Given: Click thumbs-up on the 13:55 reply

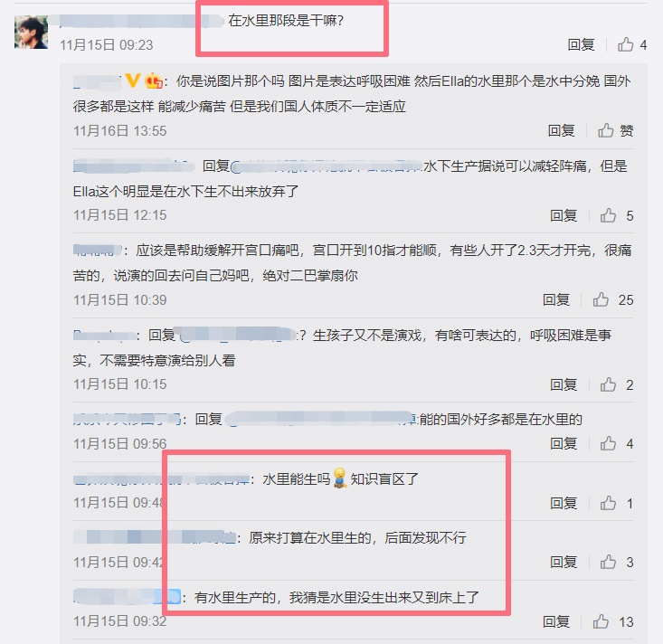Looking at the screenshot, I should point(605,130).
